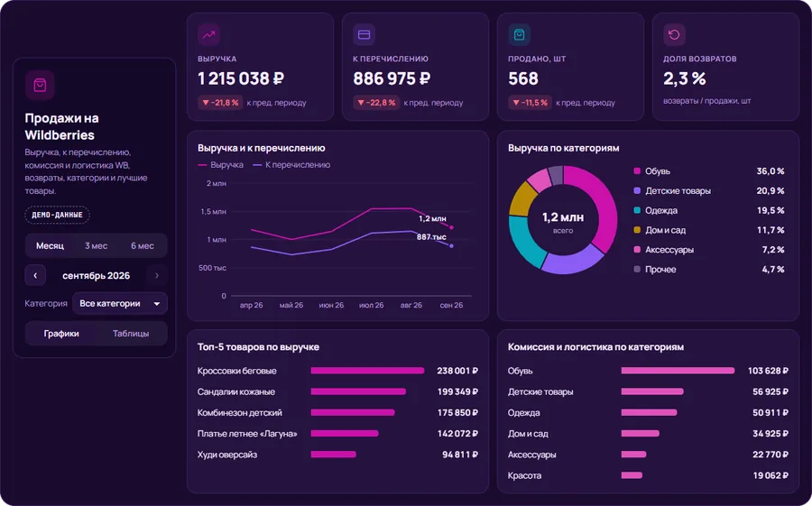Click the Худи оверсайз product name
Viewport: 812px width, 506px height.
click(x=226, y=455)
